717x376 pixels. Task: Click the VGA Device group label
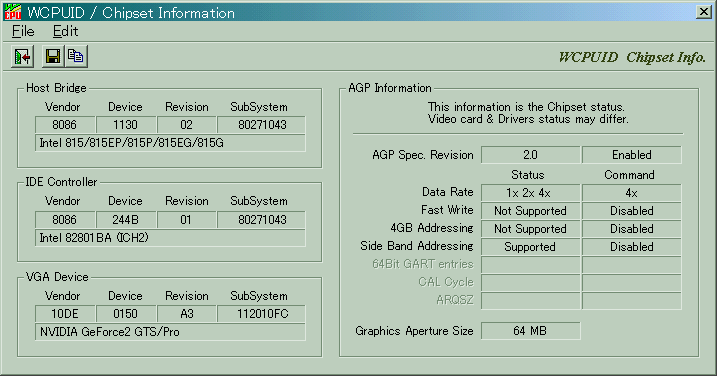coord(57,277)
